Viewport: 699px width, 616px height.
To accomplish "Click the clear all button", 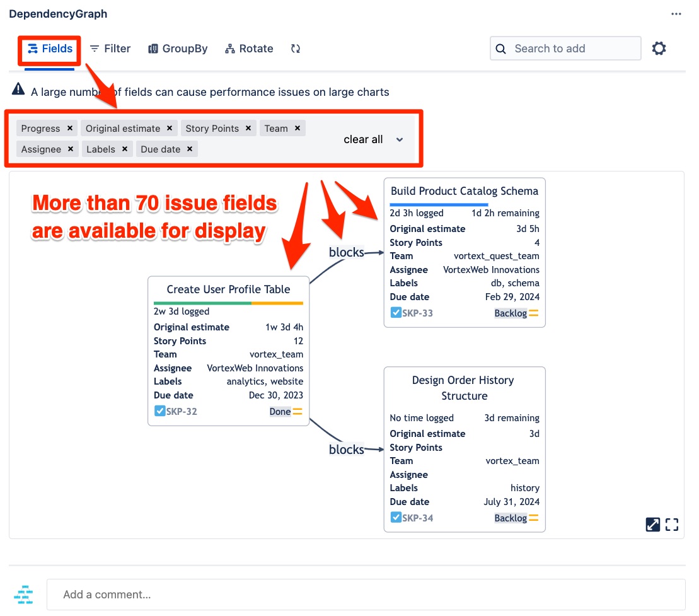I will point(363,139).
